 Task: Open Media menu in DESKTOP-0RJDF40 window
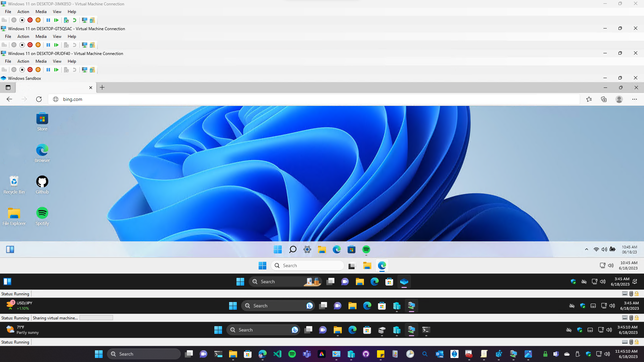41,61
